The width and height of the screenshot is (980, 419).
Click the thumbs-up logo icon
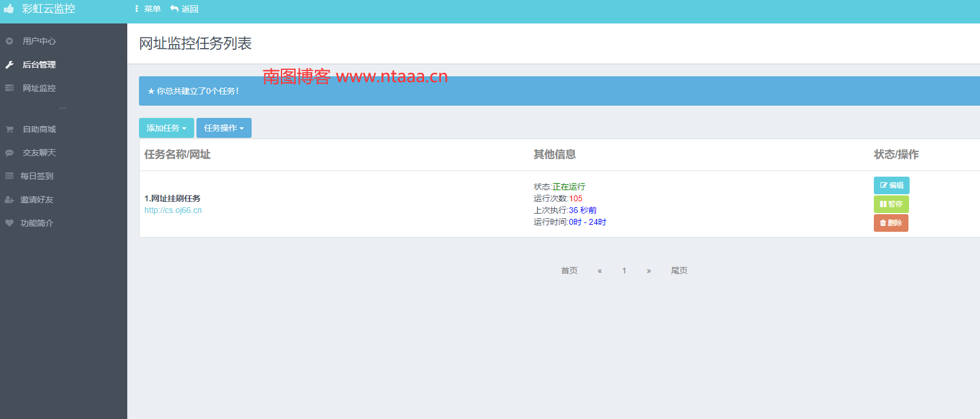(9, 9)
